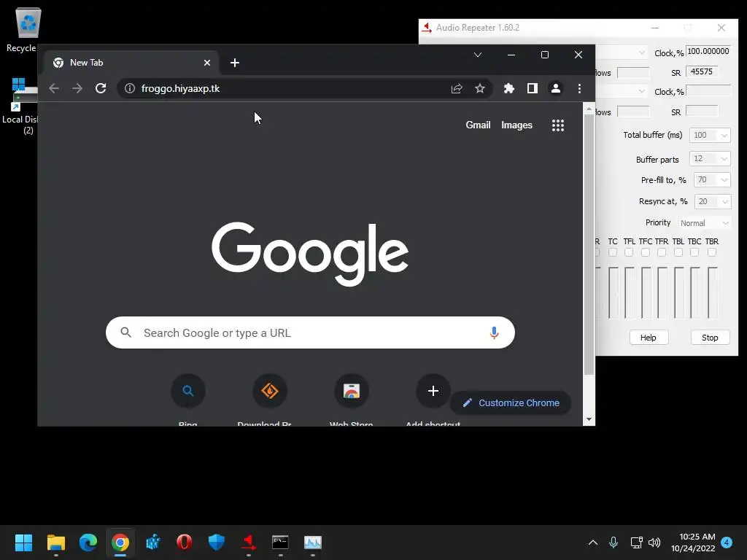This screenshot has height=560, width=747.
Task: Open the Web Store shortcut tile
Action: point(352,391)
